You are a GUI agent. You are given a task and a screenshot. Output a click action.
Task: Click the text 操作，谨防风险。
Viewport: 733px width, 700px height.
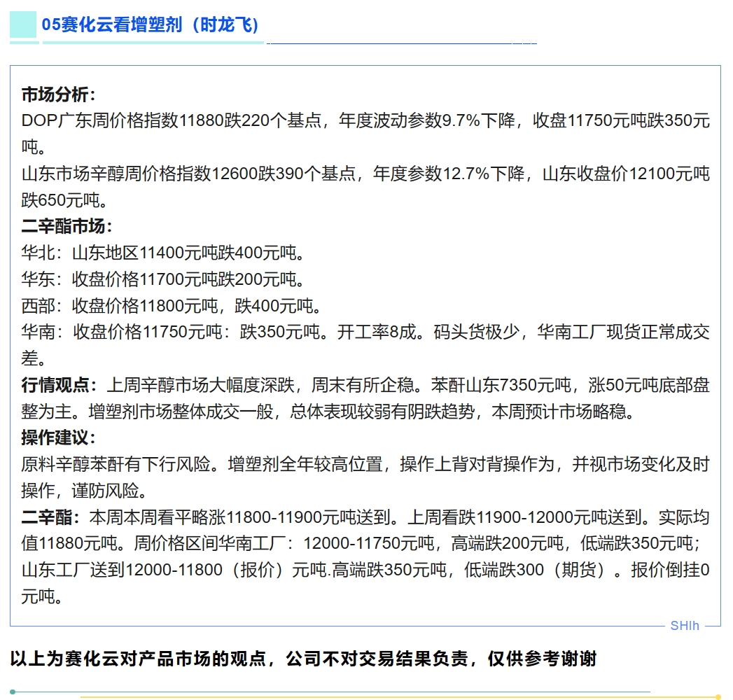(x=85, y=491)
